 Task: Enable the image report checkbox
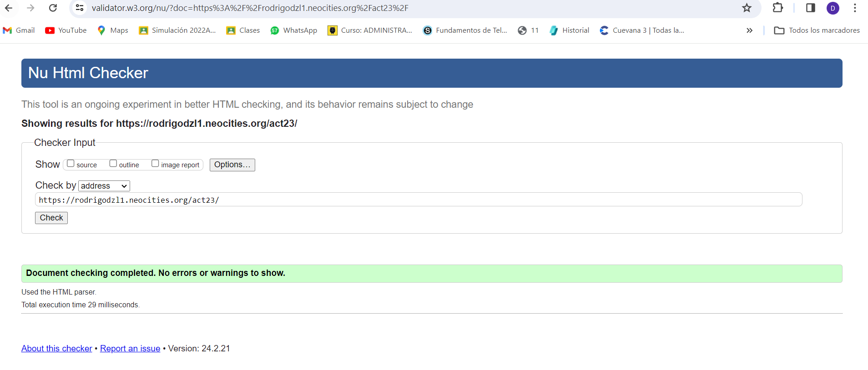155,163
